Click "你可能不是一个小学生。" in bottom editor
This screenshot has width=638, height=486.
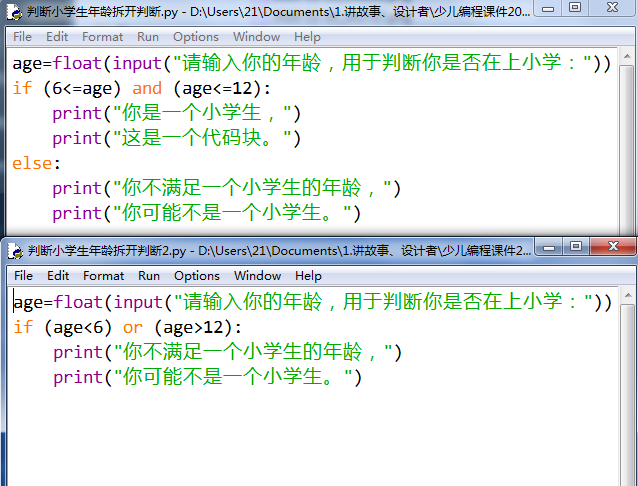coord(233,378)
